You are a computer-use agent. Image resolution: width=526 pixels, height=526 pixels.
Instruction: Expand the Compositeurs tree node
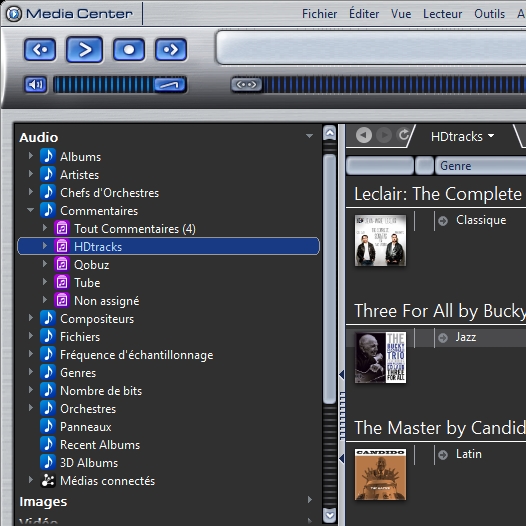pyautogui.click(x=31, y=318)
